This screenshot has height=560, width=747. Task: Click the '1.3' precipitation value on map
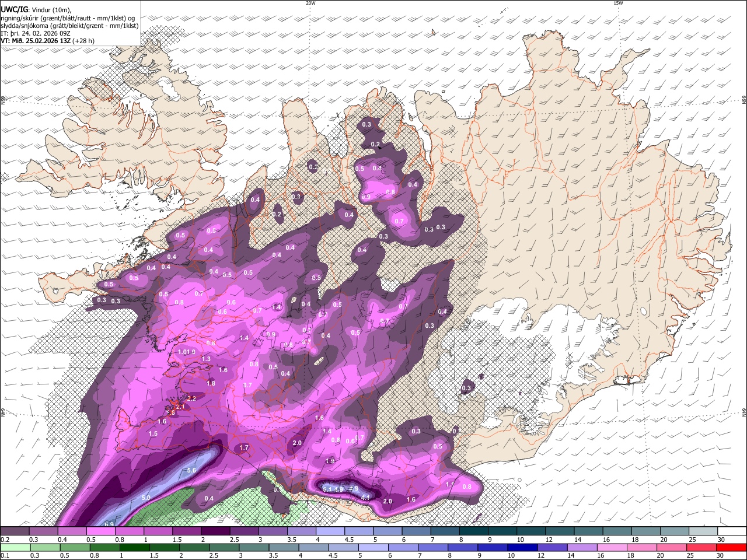tap(206, 359)
